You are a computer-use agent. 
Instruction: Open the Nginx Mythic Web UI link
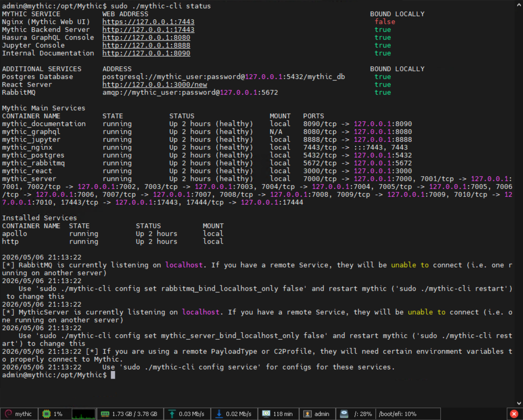(x=148, y=22)
